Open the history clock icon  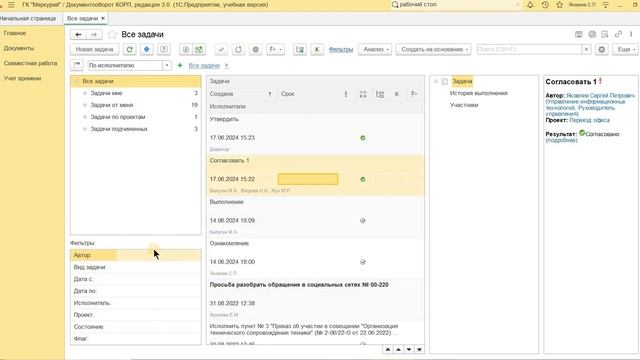[545, 5]
